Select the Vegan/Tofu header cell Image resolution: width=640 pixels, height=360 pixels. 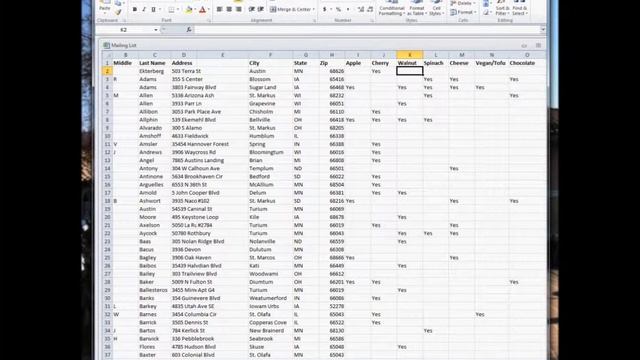[491, 63]
